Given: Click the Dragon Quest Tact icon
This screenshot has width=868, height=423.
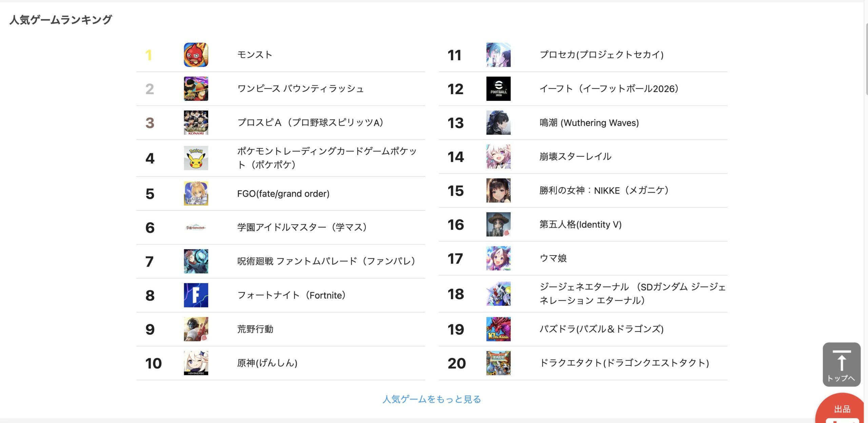Looking at the screenshot, I should point(498,363).
